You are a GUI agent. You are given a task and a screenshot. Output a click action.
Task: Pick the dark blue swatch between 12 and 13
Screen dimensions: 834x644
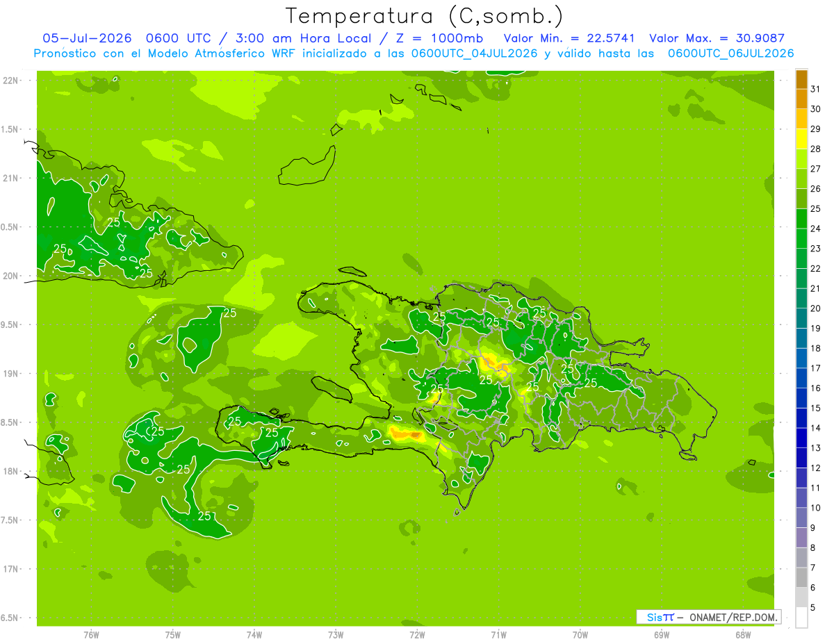click(x=801, y=458)
